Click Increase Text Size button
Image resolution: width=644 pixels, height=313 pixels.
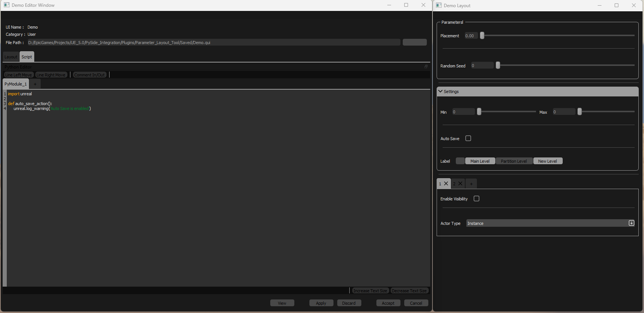tap(370, 290)
